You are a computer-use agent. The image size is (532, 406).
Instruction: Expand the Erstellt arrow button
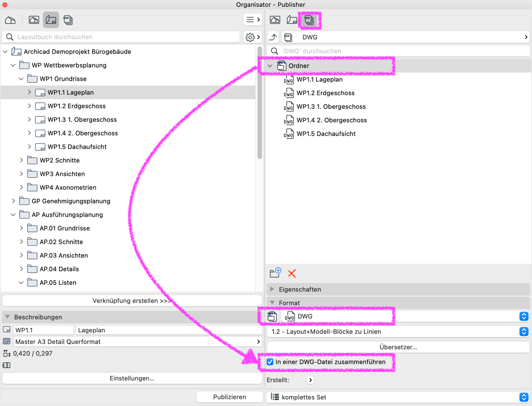coord(310,380)
